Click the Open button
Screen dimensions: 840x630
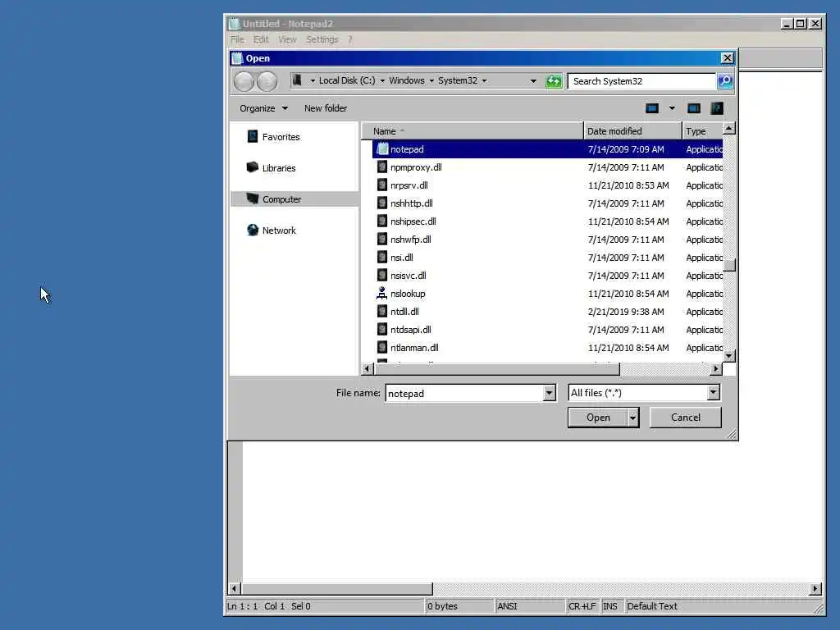click(598, 418)
